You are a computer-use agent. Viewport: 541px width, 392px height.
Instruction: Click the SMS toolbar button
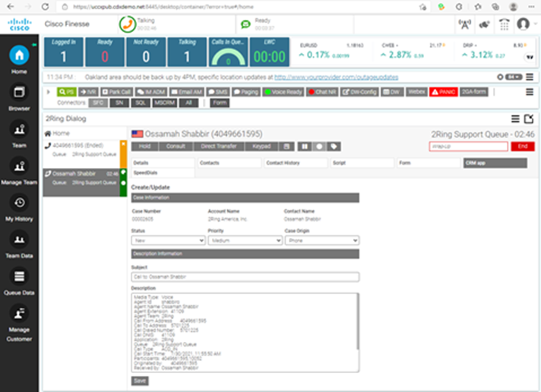click(218, 92)
